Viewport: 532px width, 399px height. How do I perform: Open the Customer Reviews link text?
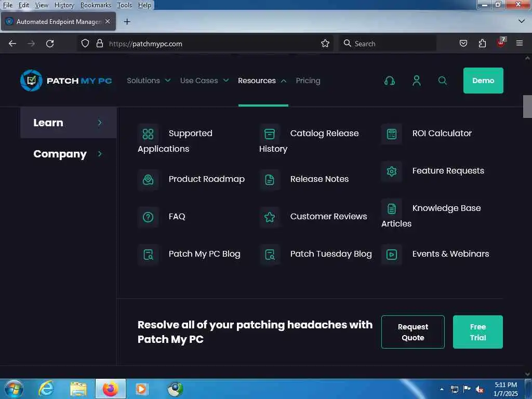(328, 217)
